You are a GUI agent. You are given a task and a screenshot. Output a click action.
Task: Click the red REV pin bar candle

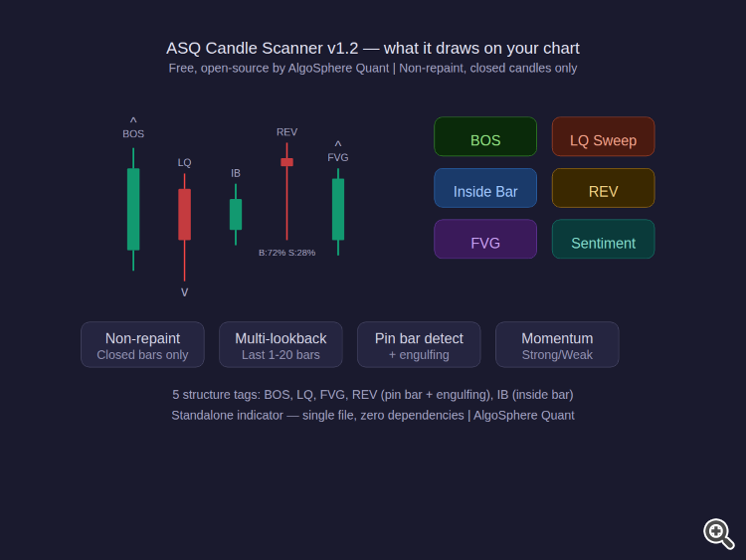286,162
